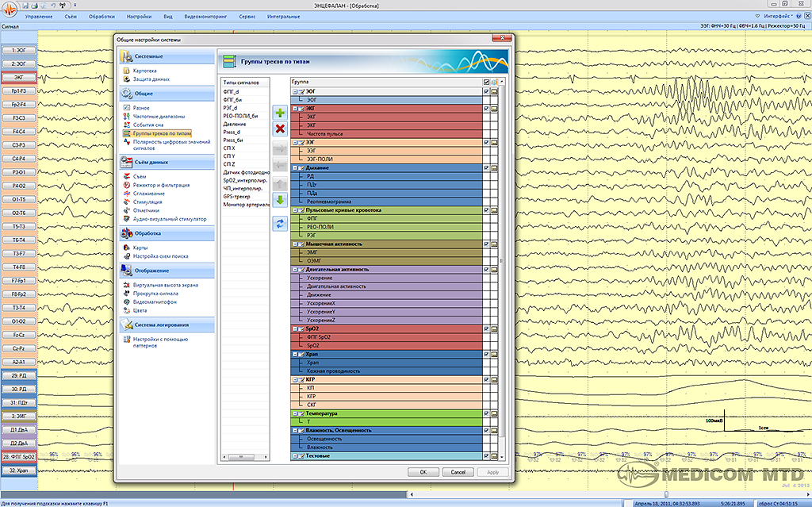The width and height of the screenshot is (812, 507).
Task: Open the Съём menu
Action: pos(71,17)
